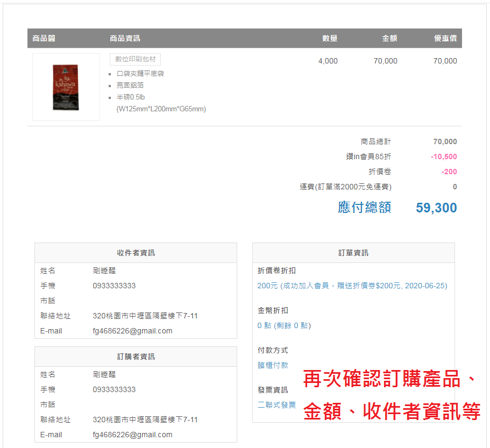This screenshot has height=448, width=490.
Task: Click the 折價卷 discount value -200
Action: [x=449, y=172]
